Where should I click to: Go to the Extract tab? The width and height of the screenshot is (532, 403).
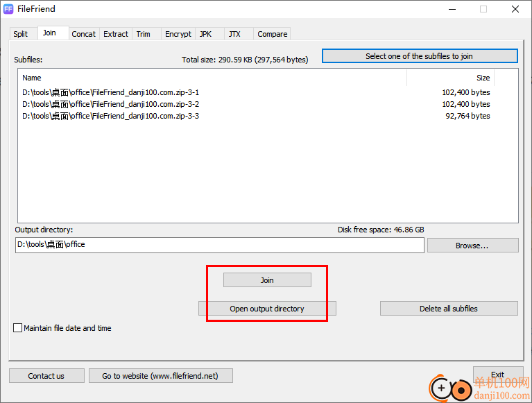click(x=116, y=34)
